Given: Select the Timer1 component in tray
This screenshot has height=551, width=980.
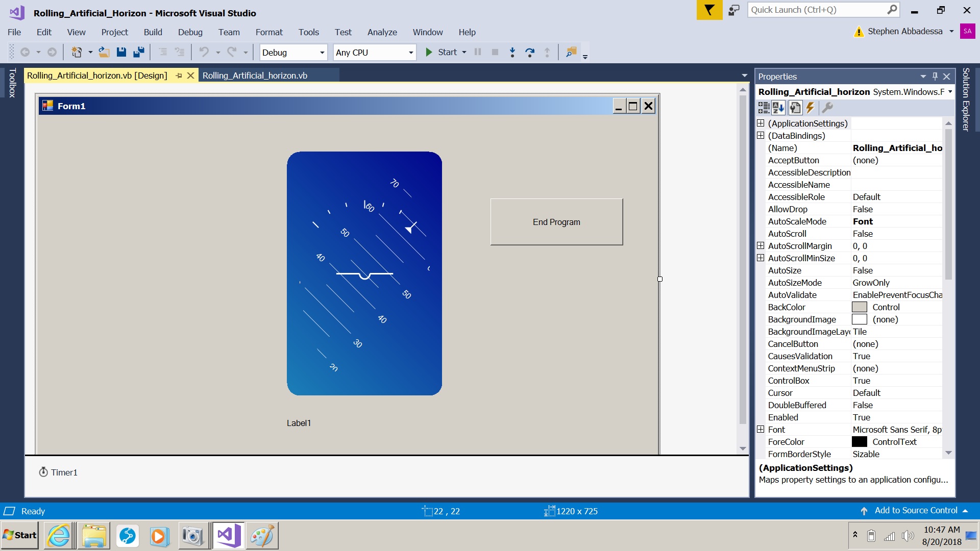Looking at the screenshot, I should click(58, 472).
